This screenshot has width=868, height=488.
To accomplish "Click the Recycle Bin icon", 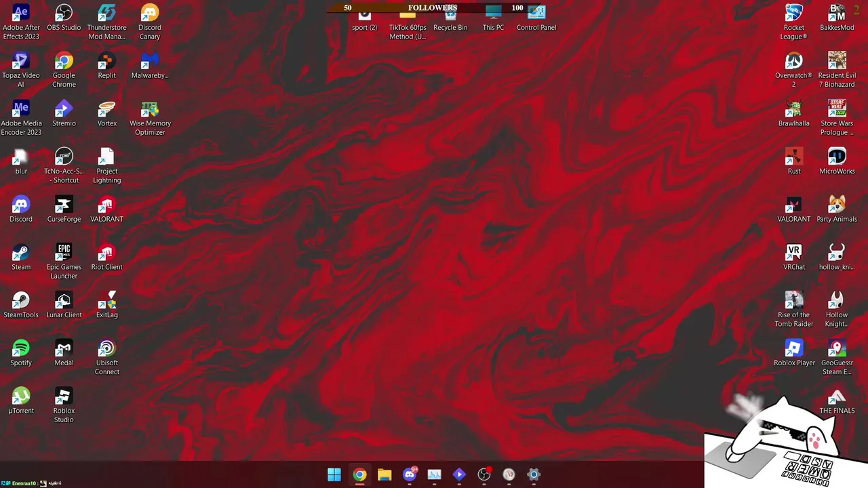I will click(450, 20).
